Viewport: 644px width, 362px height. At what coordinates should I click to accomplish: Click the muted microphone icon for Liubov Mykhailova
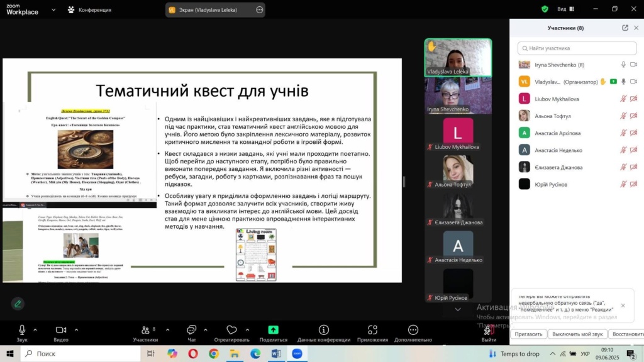click(623, 99)
